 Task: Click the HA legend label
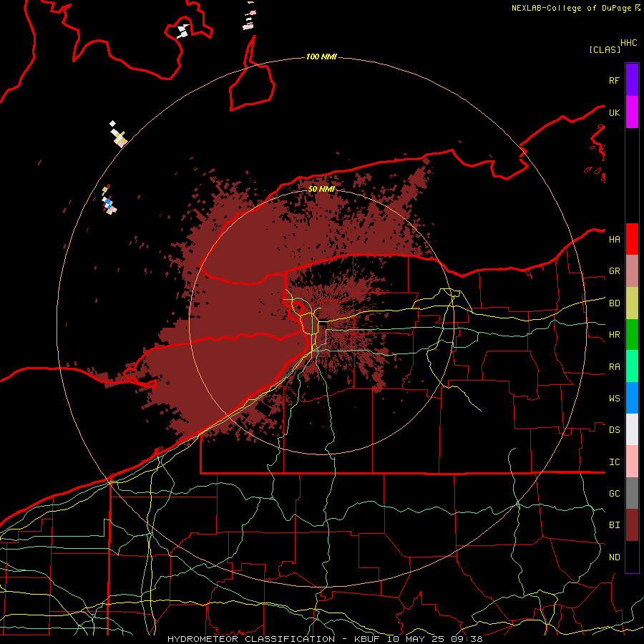click(x=614, y=239)
